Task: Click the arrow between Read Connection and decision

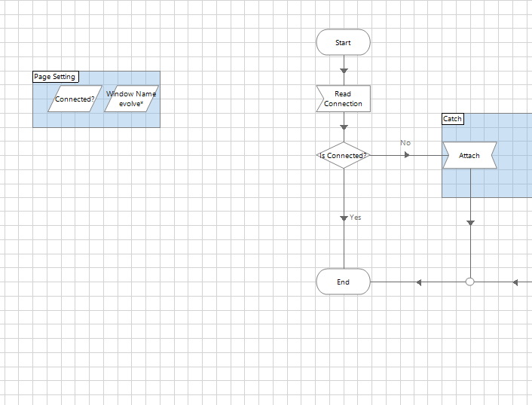Action: (x=344, y=127)
